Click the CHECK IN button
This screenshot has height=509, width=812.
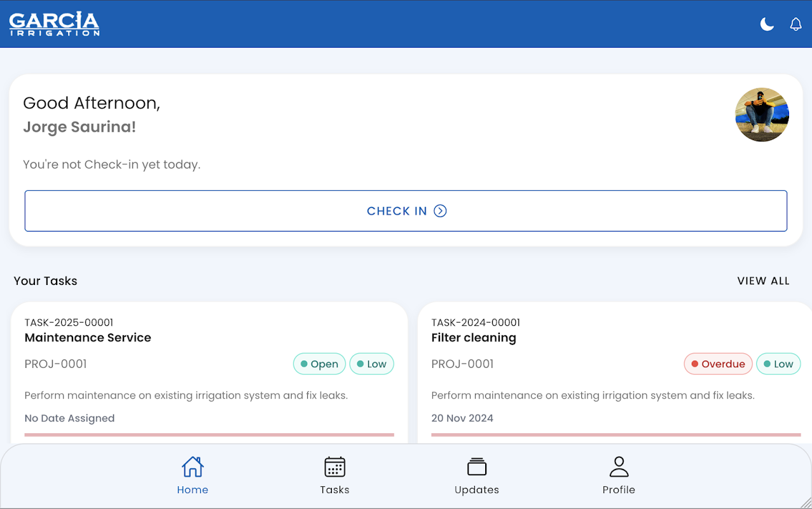[x=406, y=211]
